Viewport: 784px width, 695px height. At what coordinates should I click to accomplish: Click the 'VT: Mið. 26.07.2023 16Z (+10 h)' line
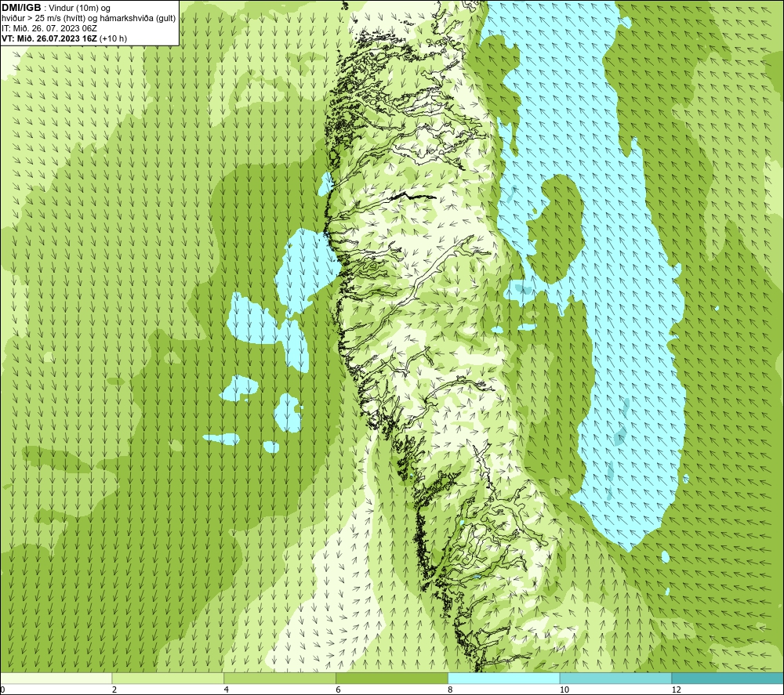64,38
